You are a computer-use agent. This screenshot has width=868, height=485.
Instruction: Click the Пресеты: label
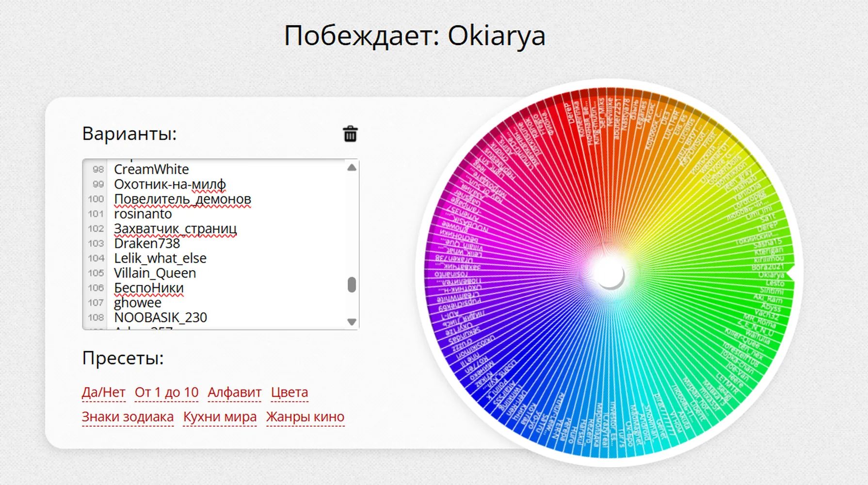[x=123, y=358]
